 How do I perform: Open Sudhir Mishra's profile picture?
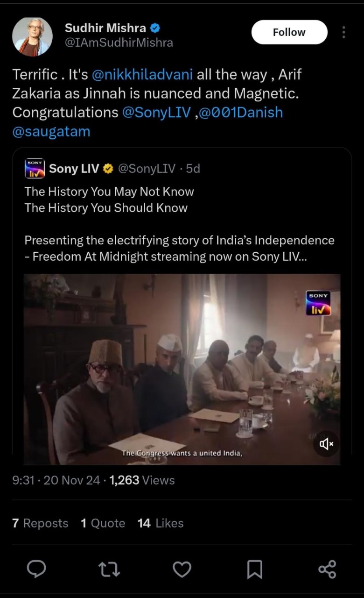[32, 37]
